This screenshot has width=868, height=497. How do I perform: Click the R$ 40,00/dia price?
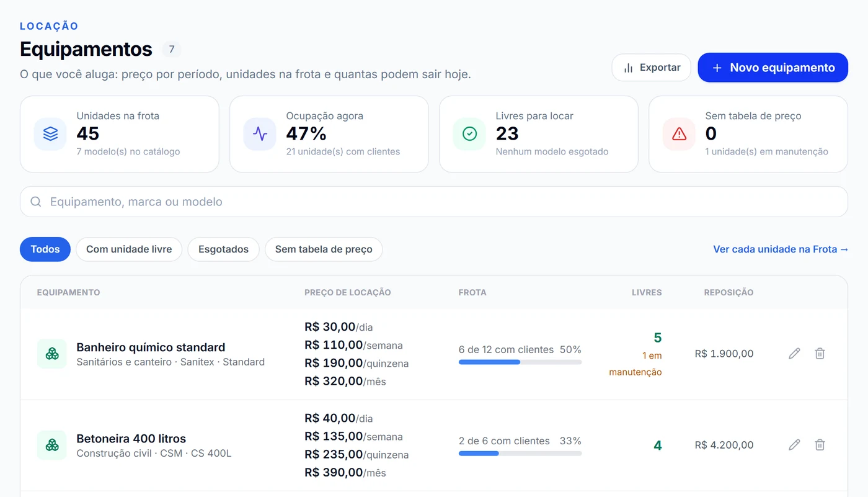pyautogui.click(x=339, y=418)
